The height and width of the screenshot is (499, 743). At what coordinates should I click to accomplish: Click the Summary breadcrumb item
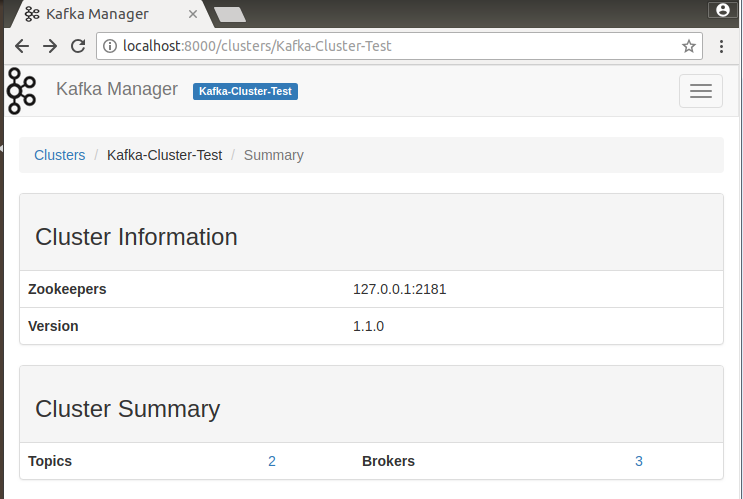274,155
